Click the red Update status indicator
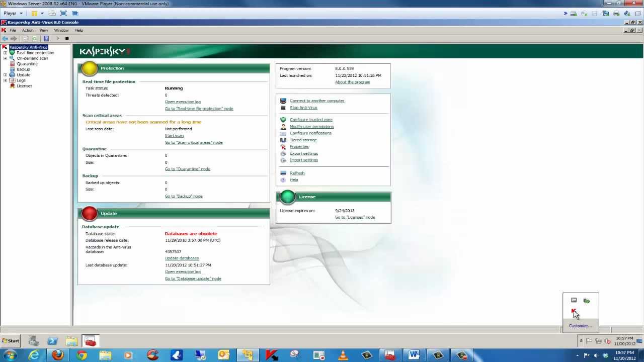This screenshot has height=362, width=644. pos(90,213)
